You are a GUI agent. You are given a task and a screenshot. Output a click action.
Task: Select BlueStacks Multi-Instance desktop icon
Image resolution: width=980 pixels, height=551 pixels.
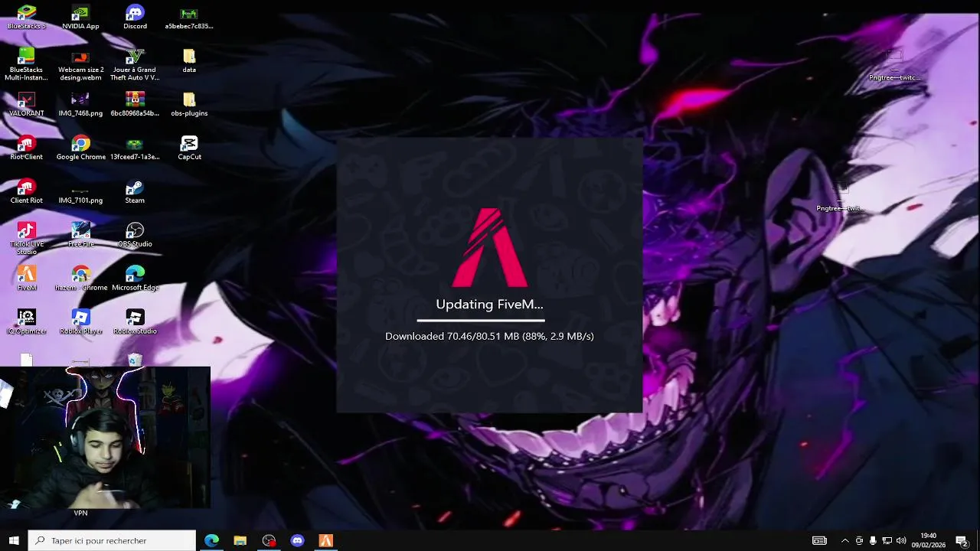click(x=26, y=64)
